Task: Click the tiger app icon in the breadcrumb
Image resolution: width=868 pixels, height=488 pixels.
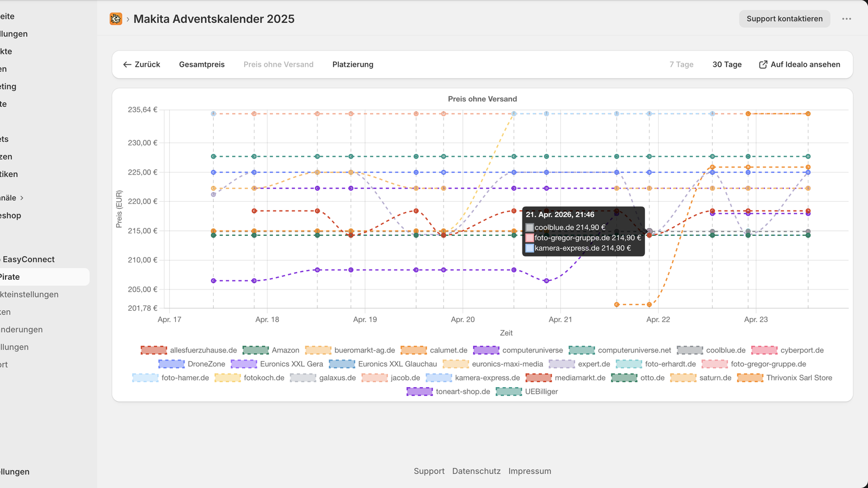Action: [x=116, y=19]
